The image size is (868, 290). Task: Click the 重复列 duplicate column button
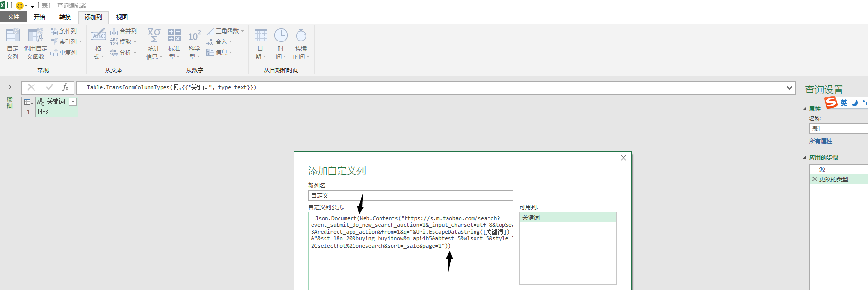click(64, 53)
